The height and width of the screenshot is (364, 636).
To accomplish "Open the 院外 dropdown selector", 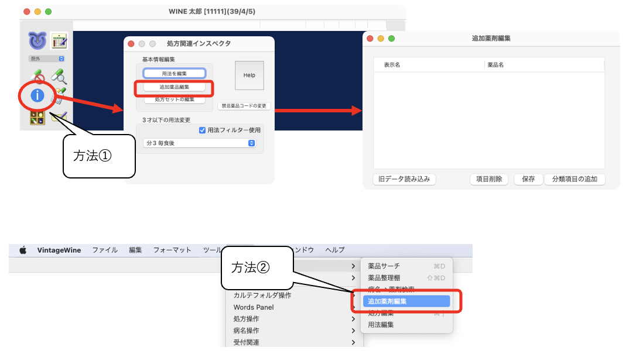I will [x=46, y=59].
